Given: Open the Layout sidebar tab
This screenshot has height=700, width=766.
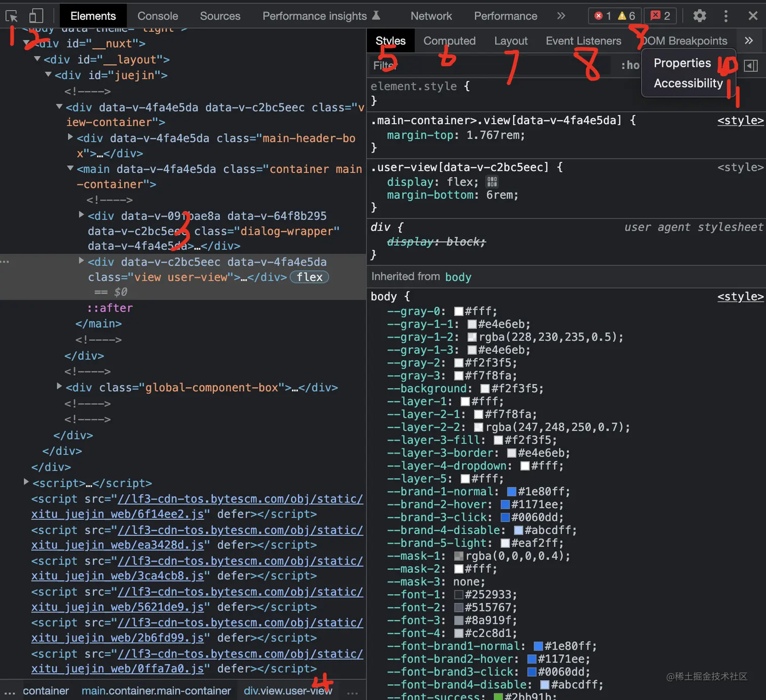Looking at the screenshot, I should (511, 41).
